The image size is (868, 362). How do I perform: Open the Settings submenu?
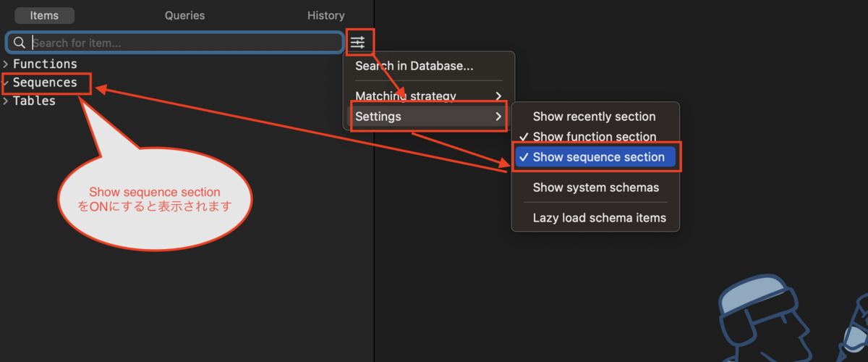pyautogui.click(x=428, y=117)
